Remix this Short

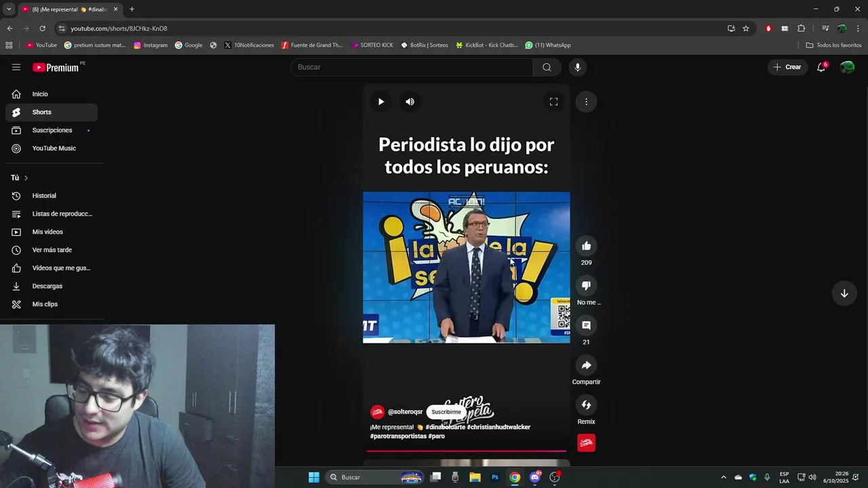tap(587, 405)
